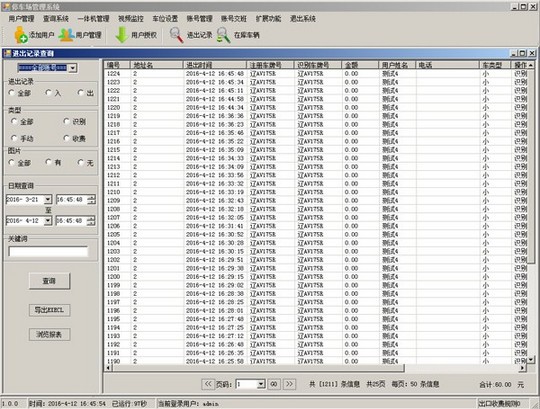
Task: Go to previous page with << button
Action: point(208,384)
